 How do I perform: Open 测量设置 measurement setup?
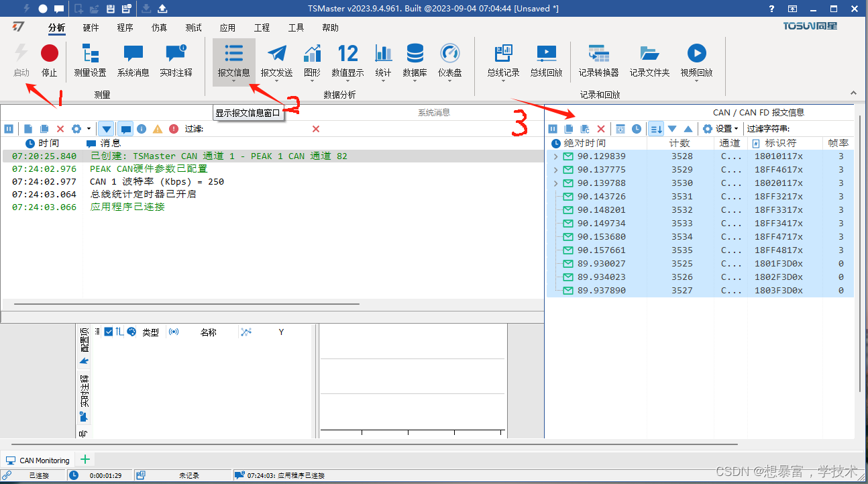tap(90, 60)
